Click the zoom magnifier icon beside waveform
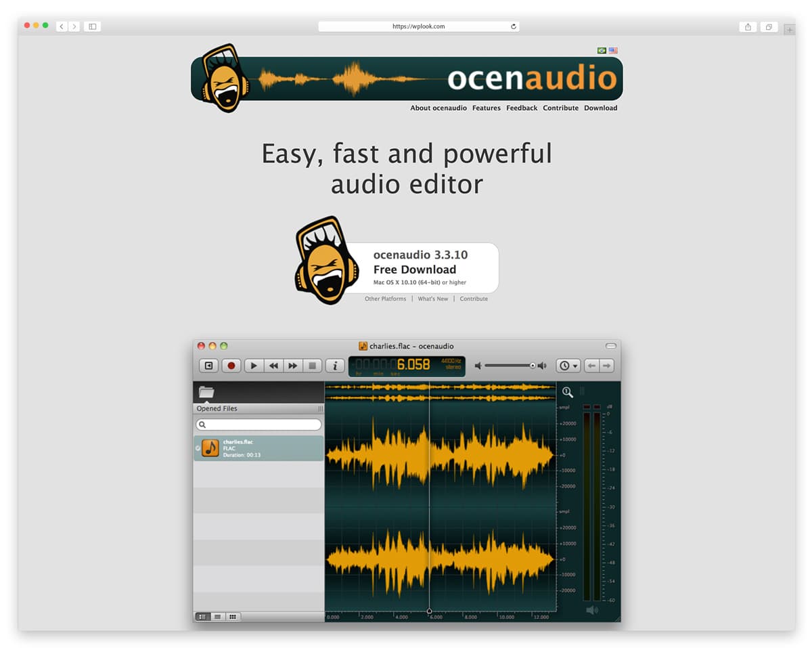The width and height of the screenshot is (812, 648). 567,392
